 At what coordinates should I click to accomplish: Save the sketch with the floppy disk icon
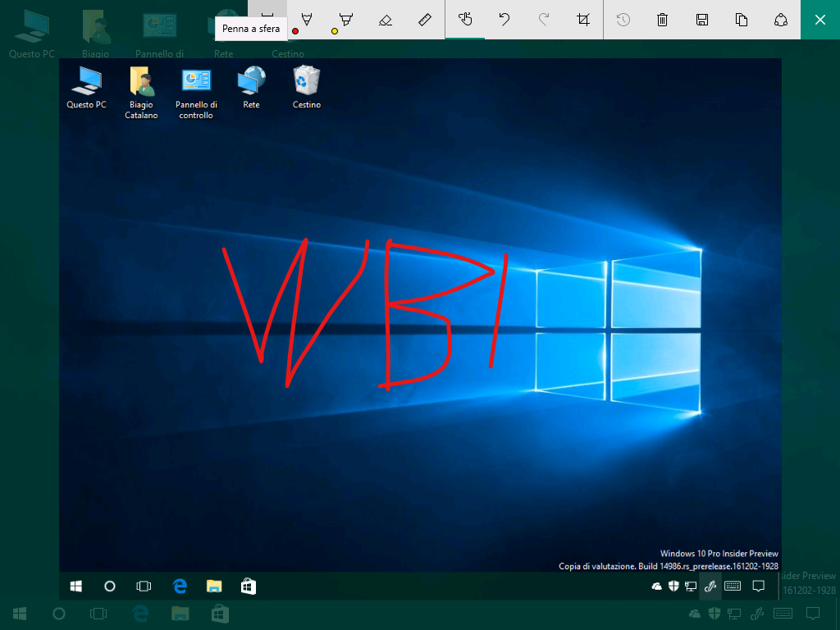pos(702,20)
